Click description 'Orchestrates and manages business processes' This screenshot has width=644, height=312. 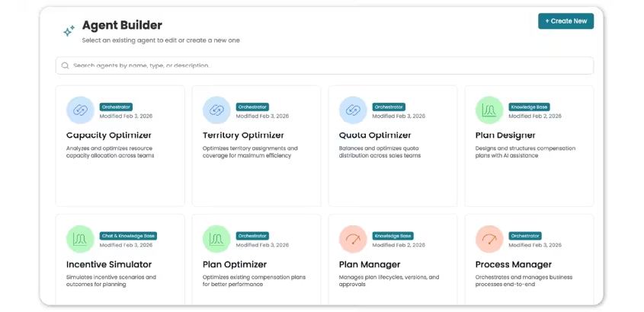[x=524, y=281]
